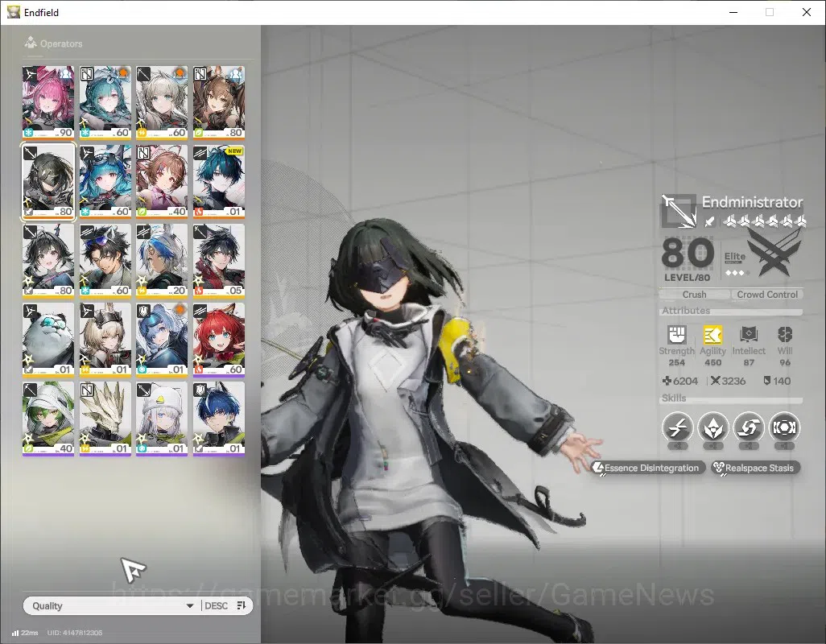The height and width of the screenshot is (644, 826).
Task: Open the third skill with swirl icon
Action: pos(749,427)
